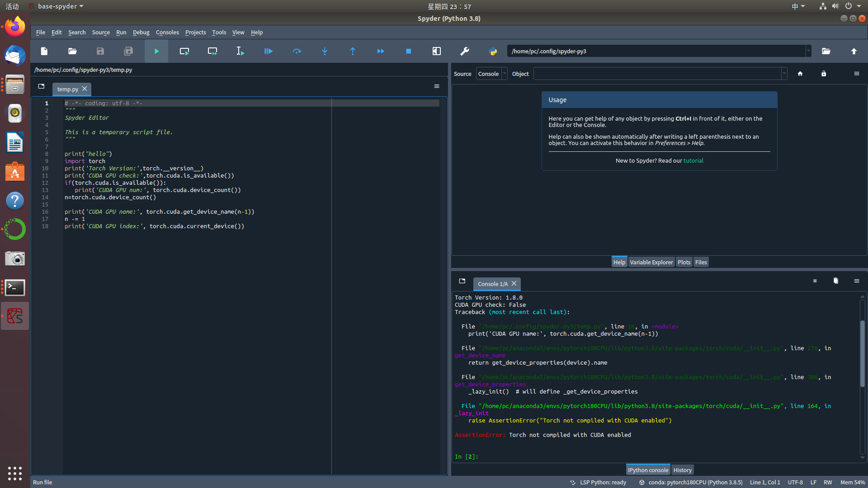Run selection or current line
The image size is (868, 488).
pyautogui.click(x=241, y=51)
